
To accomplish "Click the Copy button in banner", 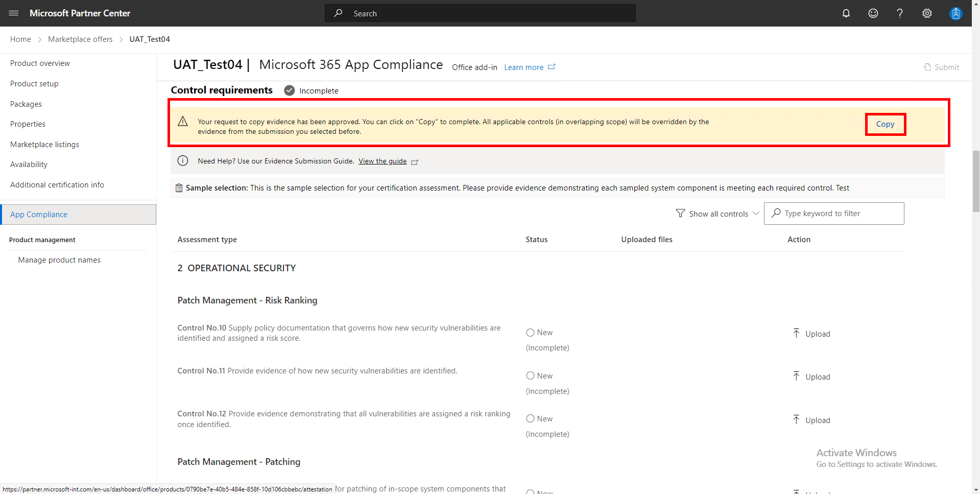I will point(886,124).
